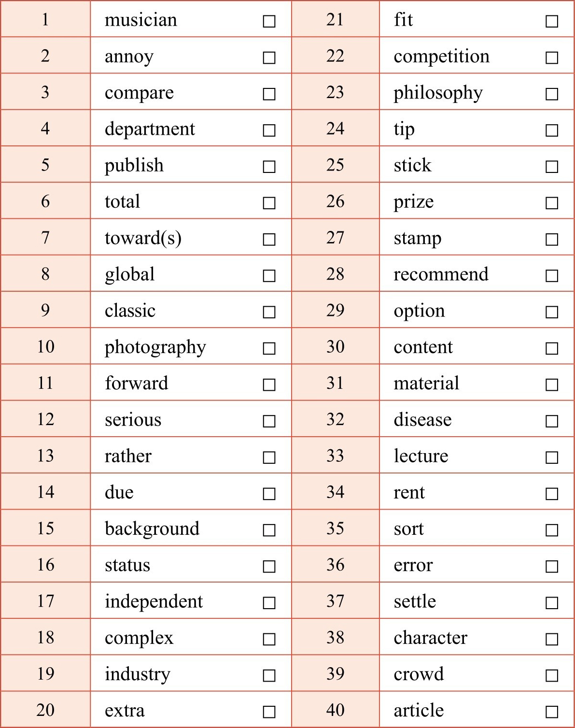Check the photography word box
575x728 pixels.
[x=269, y=348]
